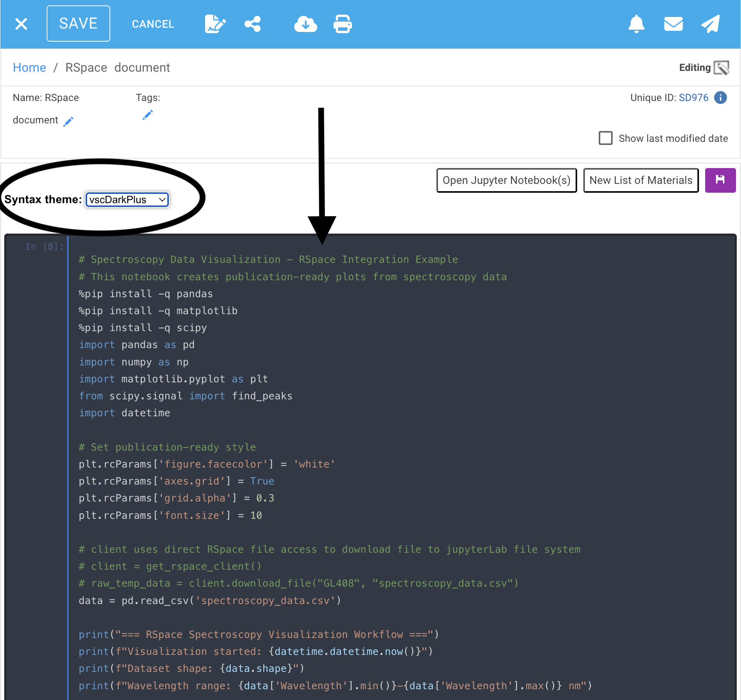Open the Syntax theme dropdown
The width and height of the screenshot is (741, 700).
(x=127, y=200)
